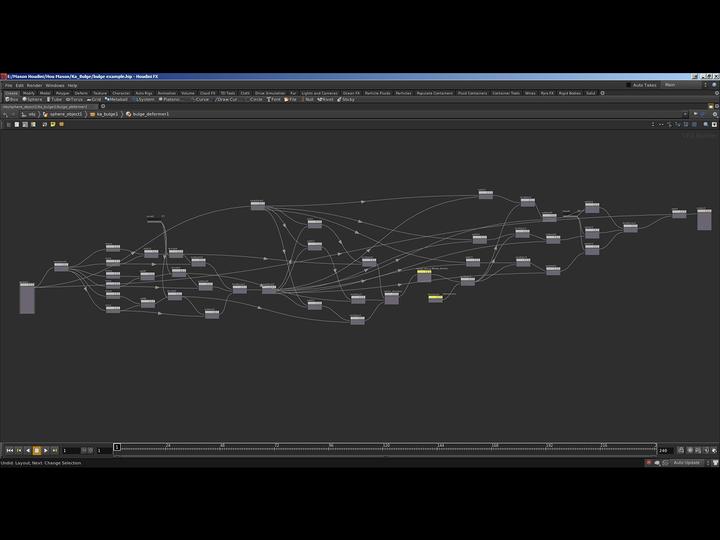Open the Render menu
This screenshot has height=540, width=720.
[35, 85]
